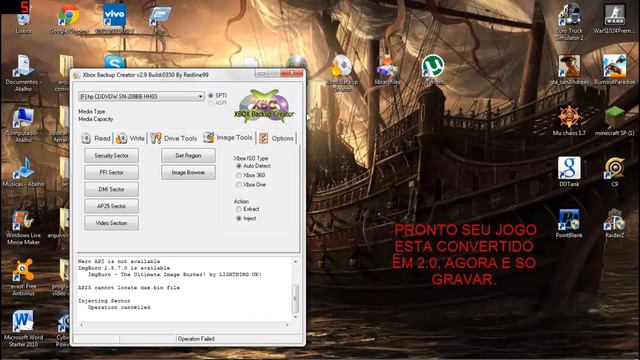
Task: Launch Euro Truck Simulator 2 shortcut
Action: [x=569, y=21]
